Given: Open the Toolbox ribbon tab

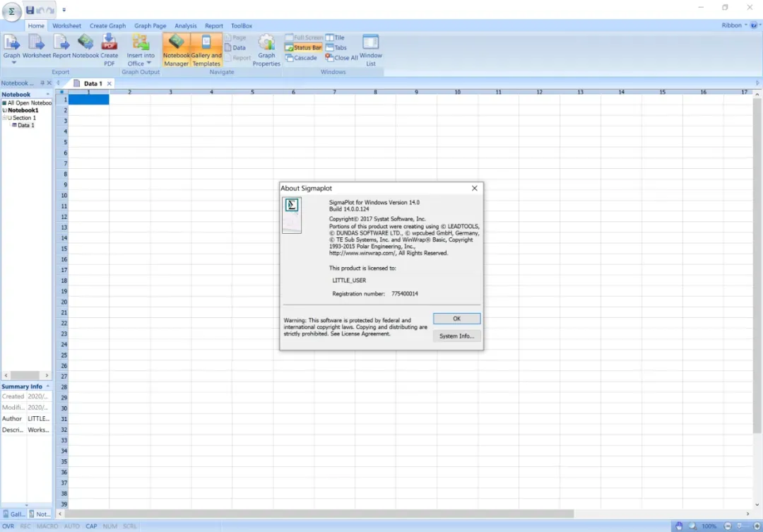Looking at the screenshot, I should [242, 26].
